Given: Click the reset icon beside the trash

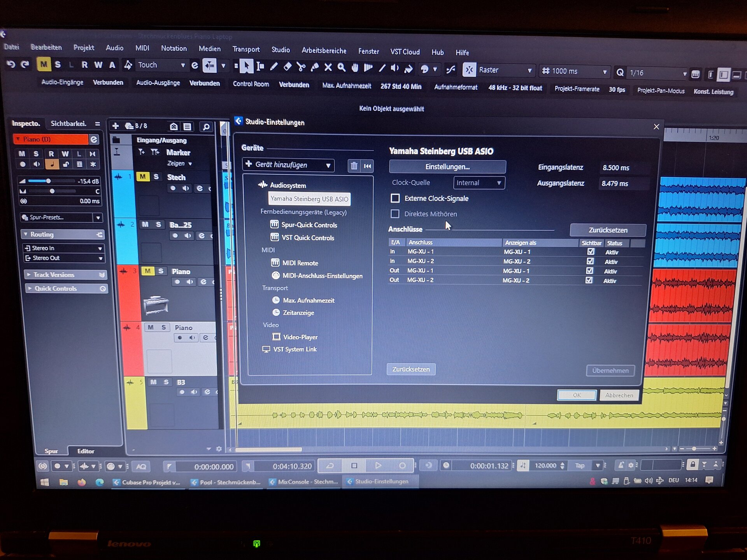Looking at the screenshot, I should pyautogui.click(x=367, y=166).
